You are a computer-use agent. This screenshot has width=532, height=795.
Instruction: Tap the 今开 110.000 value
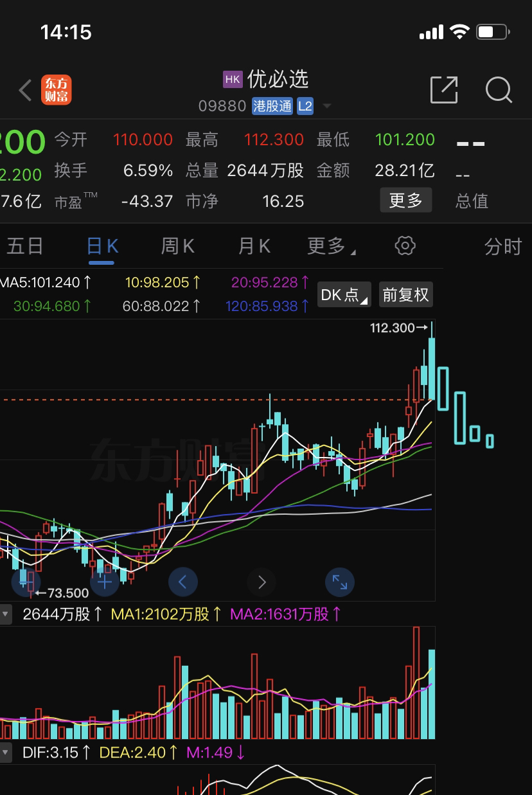[143, 139]
